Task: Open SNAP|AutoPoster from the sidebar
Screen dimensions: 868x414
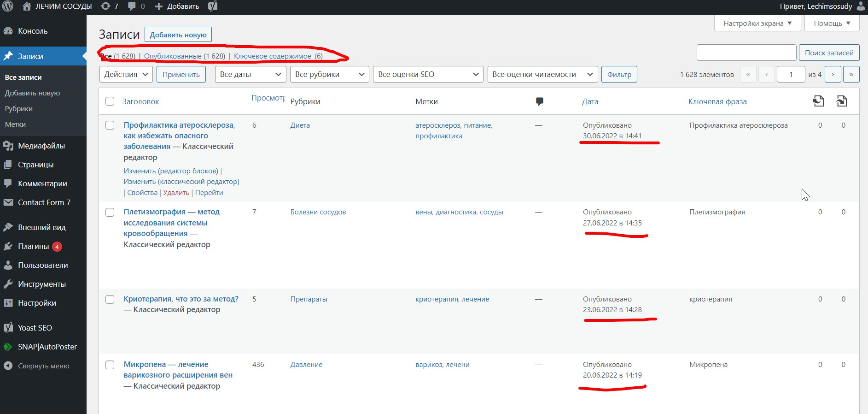Action: 47,347
